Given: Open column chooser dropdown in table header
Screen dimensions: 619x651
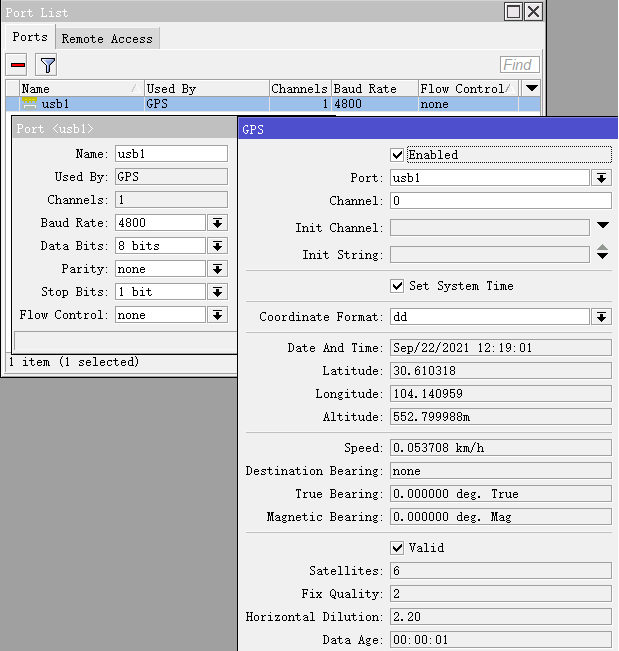Looking at the screenshot, I should [x=532, y=89].
